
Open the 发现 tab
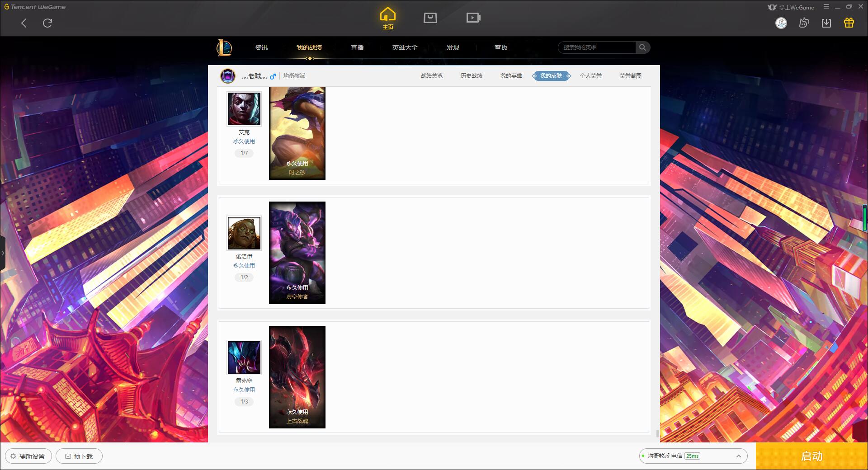453,47
